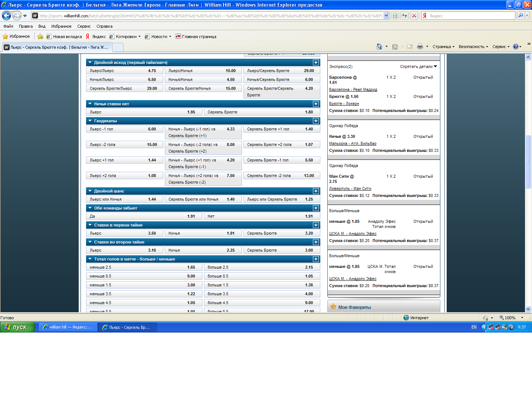Image resolution: width=532 pixels, height=419 pixels.
Task: Select больше 2.5 total goals odds 2.15
Action: pyautogui.click(x=262, y=267)
